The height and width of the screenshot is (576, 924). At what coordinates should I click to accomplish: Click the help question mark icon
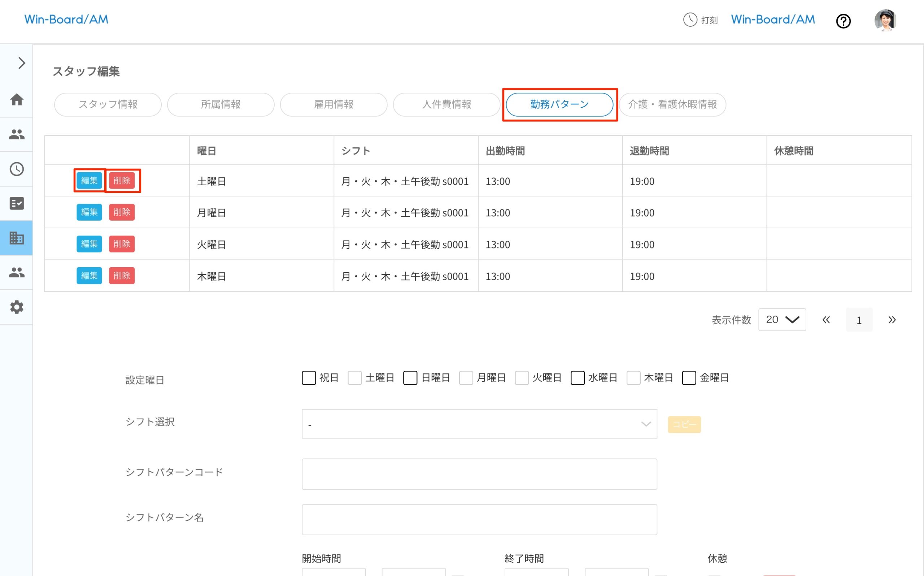click(843, 21)
